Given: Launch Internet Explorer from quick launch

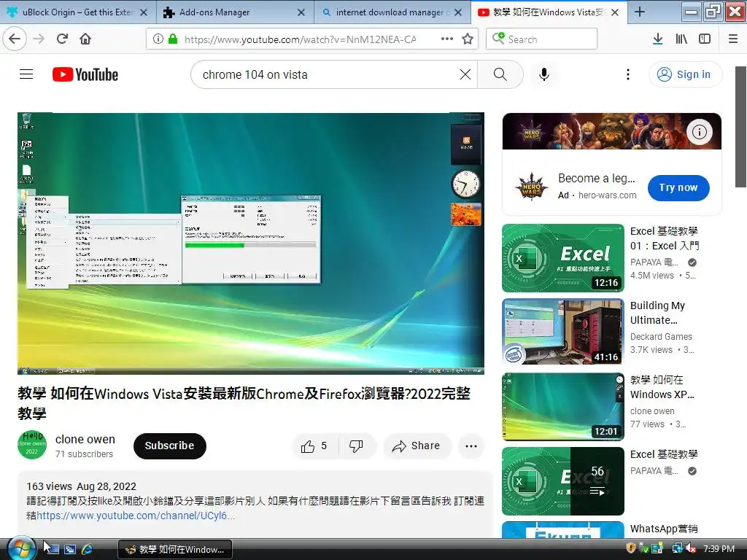Looking at the screenshot, I should point(87,549).
